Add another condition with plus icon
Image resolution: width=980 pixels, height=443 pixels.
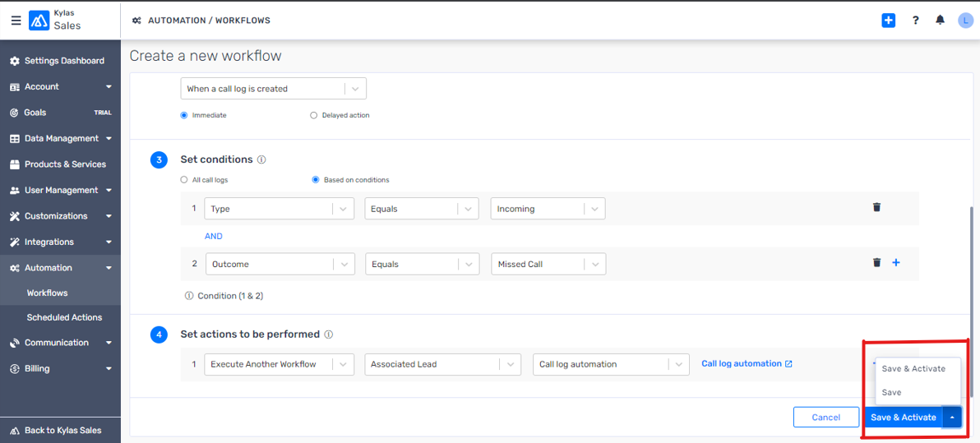[896, 263]
